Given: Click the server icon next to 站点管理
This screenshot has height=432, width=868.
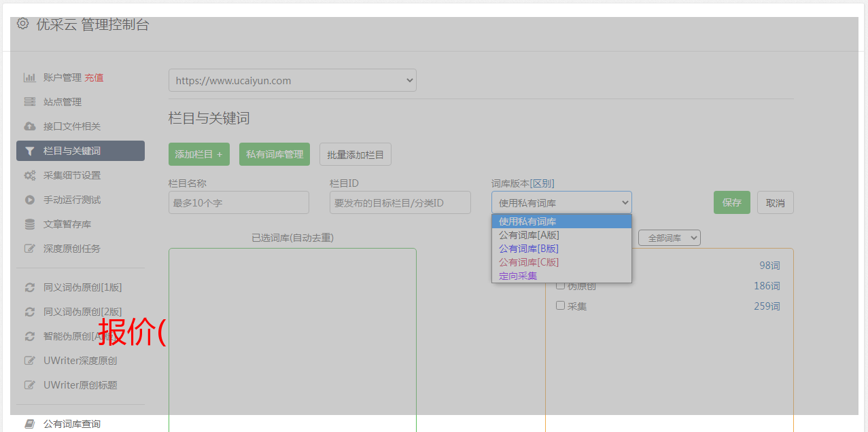Looking at the screenshot, I should click(x=29, y=102).
